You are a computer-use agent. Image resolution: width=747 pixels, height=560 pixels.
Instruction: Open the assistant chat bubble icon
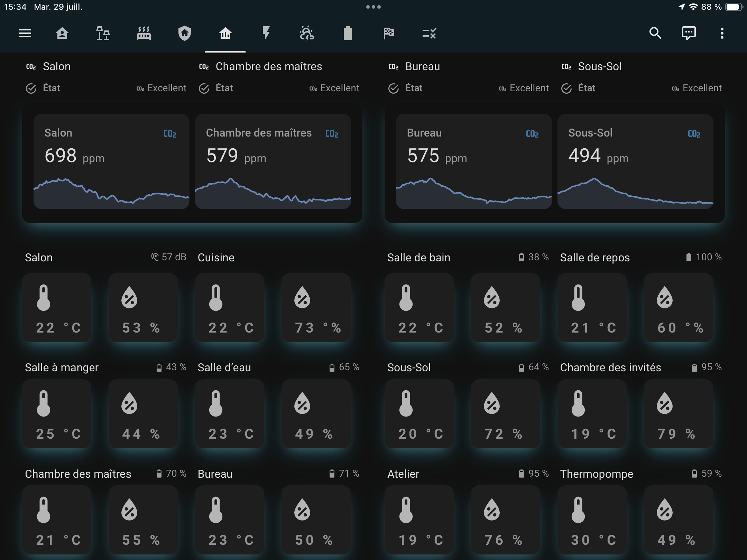(x=689, y=33)
